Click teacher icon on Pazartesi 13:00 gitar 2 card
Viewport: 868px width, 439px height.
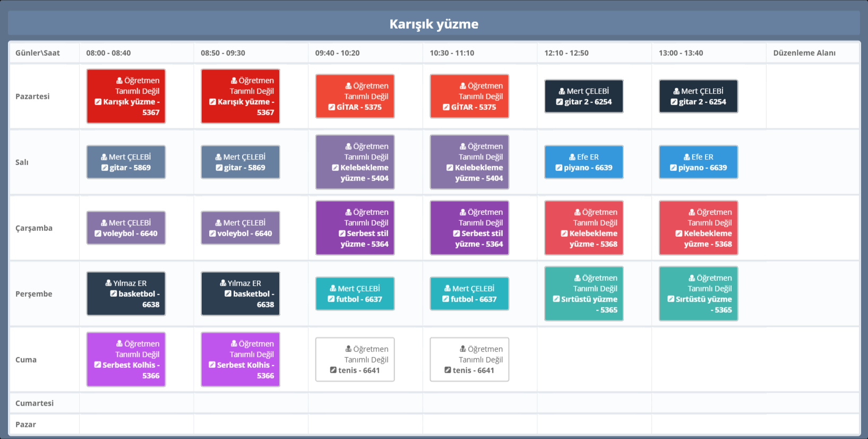[x=676, y=91]
